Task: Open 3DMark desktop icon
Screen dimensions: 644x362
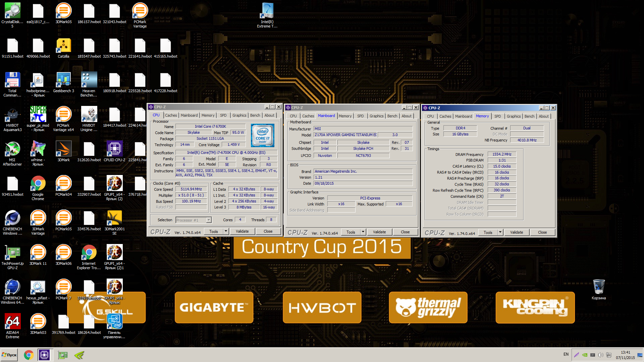Action: tap(63, 152)
